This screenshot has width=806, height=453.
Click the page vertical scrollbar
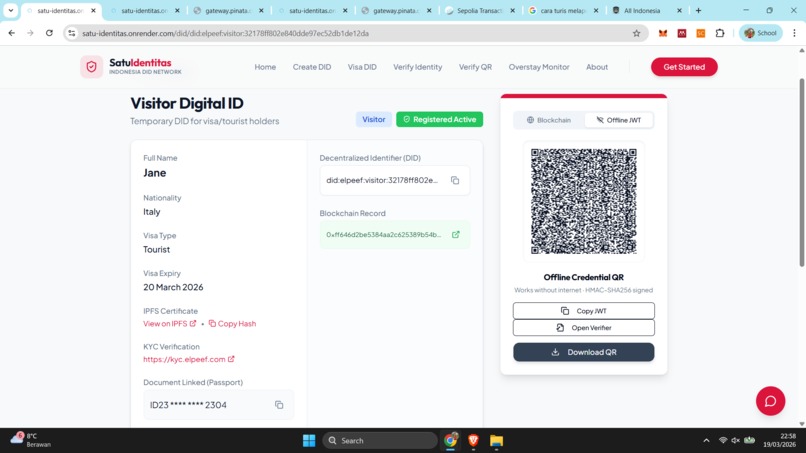click(x=801, y=172)
